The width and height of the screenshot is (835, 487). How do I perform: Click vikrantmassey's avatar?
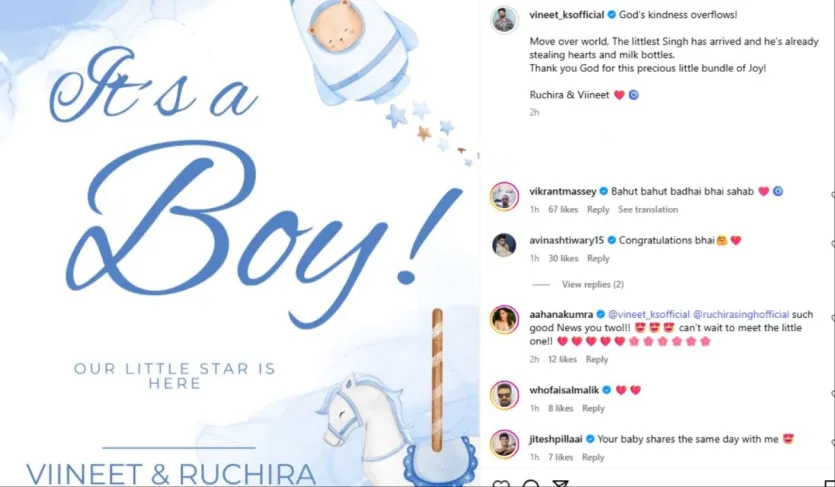504,196
